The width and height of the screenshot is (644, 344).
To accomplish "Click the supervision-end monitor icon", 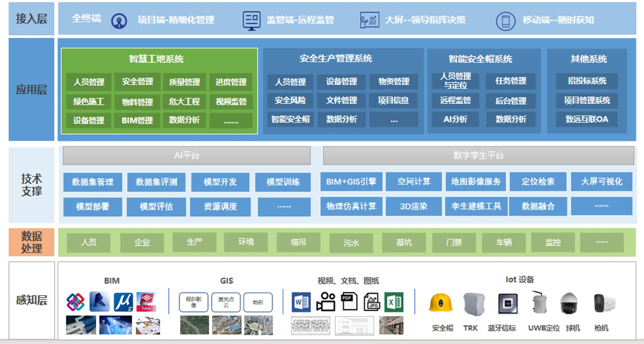I will [252, 21].
